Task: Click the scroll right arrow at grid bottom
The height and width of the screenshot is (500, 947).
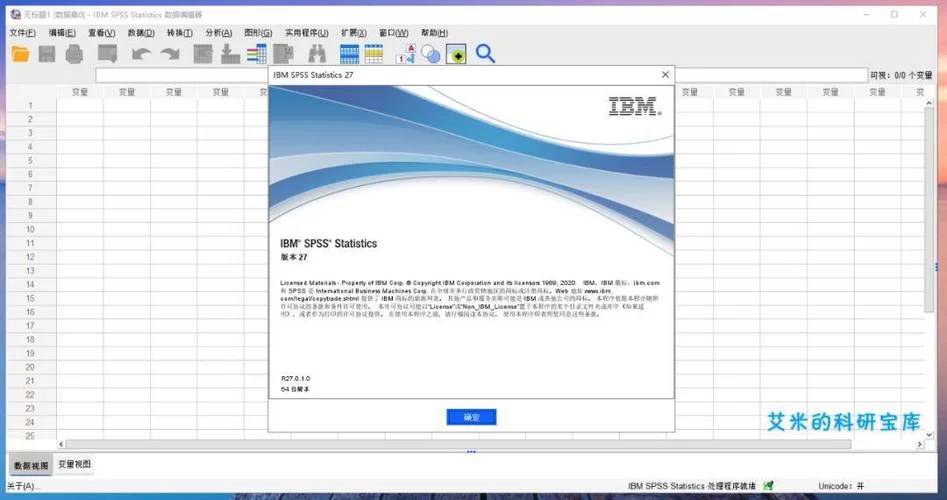Action: (920, 444)
